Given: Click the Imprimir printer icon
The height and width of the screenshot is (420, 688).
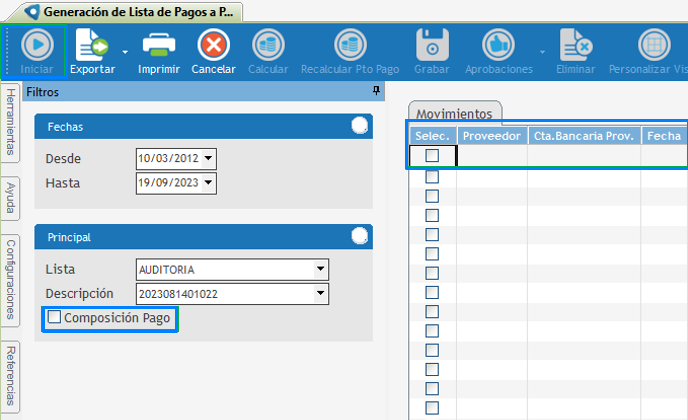Looking at the screenshot, I should [158, 45].
